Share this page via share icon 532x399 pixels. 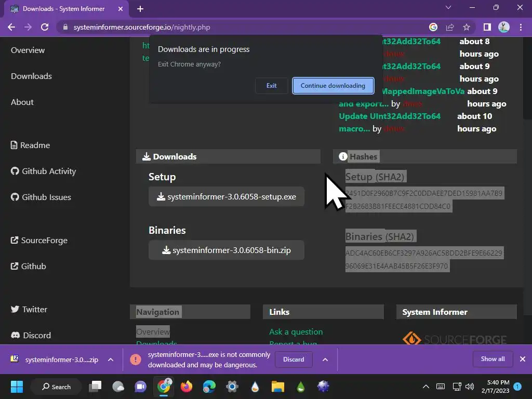coord(450,27)
